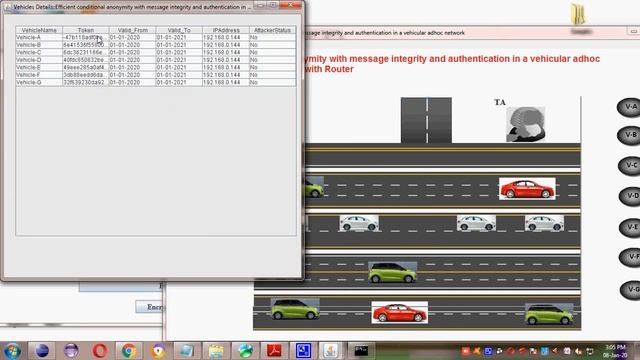Click the V-F vehicle button

click(631, 257)
